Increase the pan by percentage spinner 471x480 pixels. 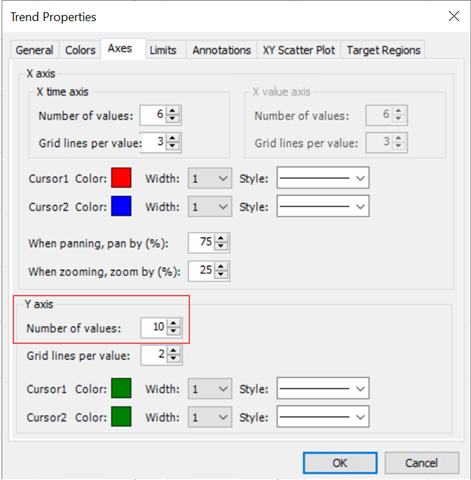tap(221, 238)
